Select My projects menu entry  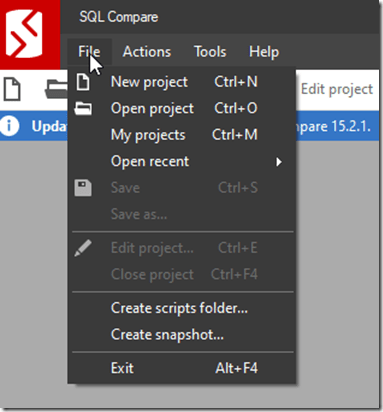coord(182,135)
